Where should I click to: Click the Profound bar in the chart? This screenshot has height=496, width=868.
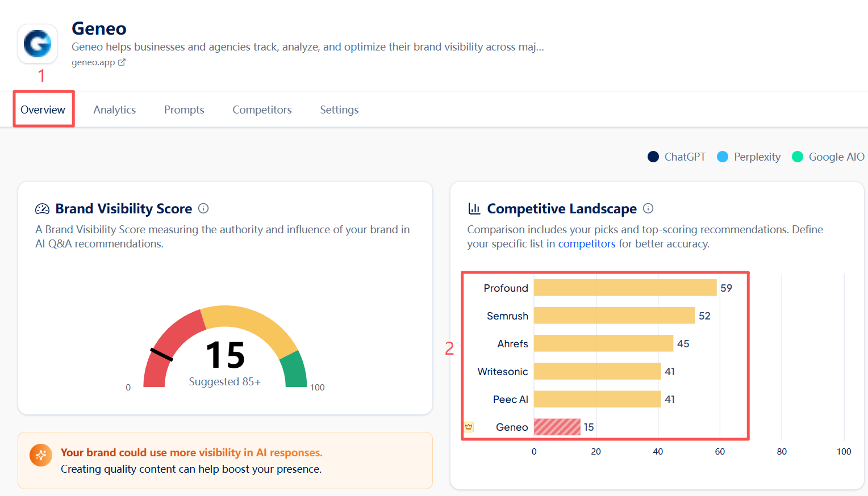625,288
